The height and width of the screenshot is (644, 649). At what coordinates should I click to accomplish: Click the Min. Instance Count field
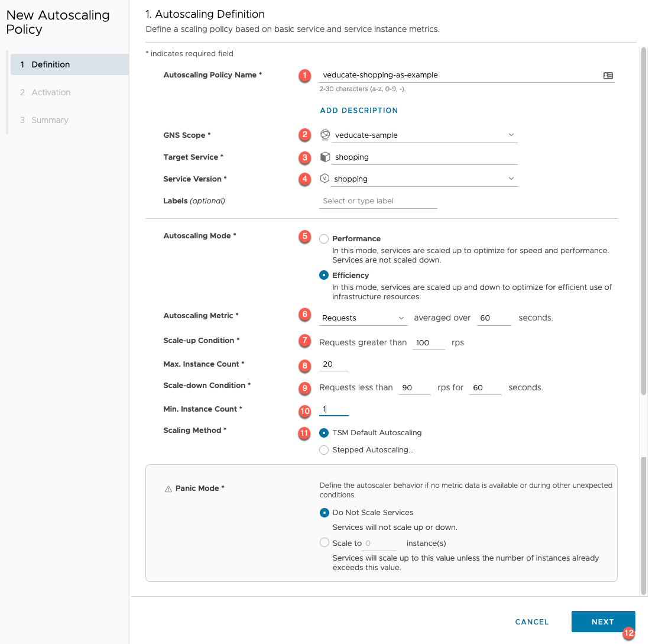[x=333, y=409]
